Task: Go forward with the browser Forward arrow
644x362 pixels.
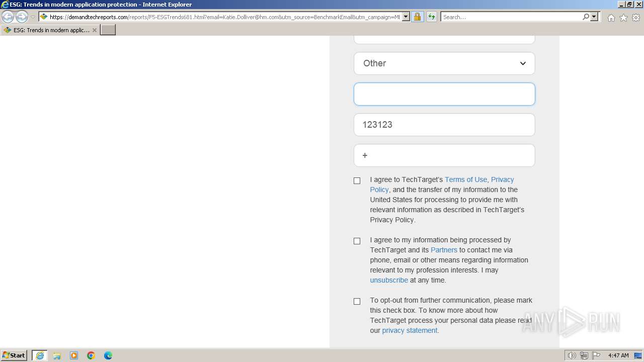Action: click(x=22, y=17)
